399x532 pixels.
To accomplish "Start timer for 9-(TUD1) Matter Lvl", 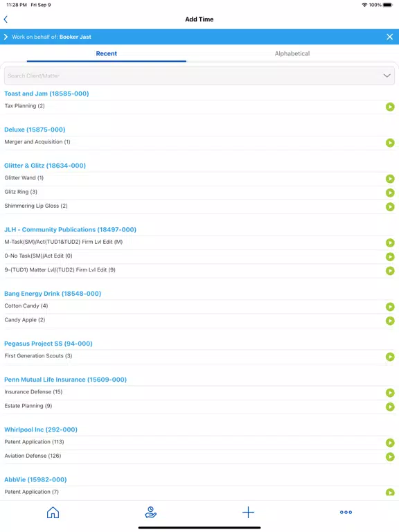I will coord(390,271).
